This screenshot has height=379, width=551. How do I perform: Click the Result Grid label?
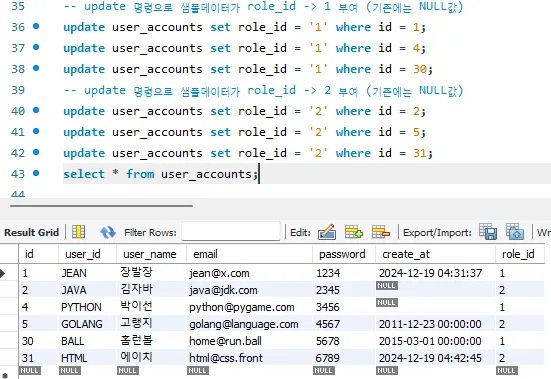pos(31,233)
